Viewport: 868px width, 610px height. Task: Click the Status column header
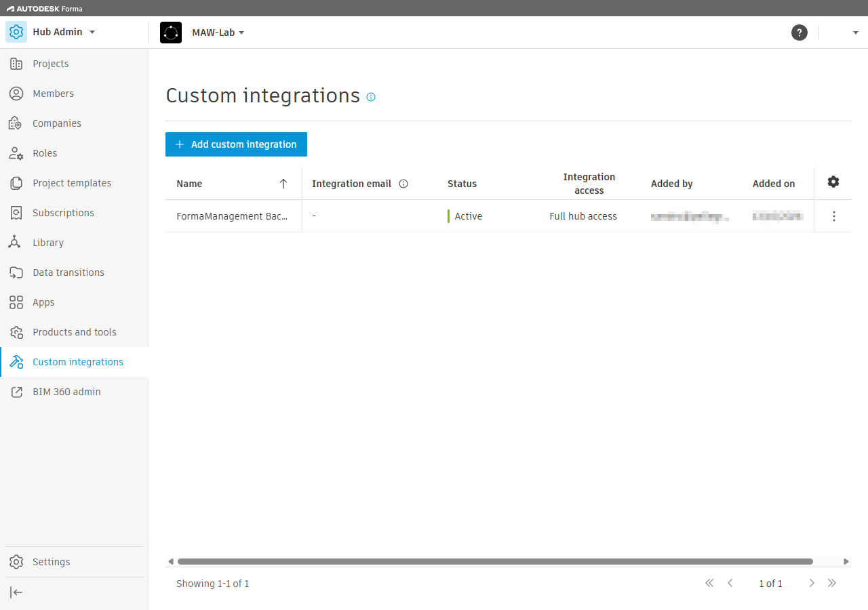coord(462,184)
